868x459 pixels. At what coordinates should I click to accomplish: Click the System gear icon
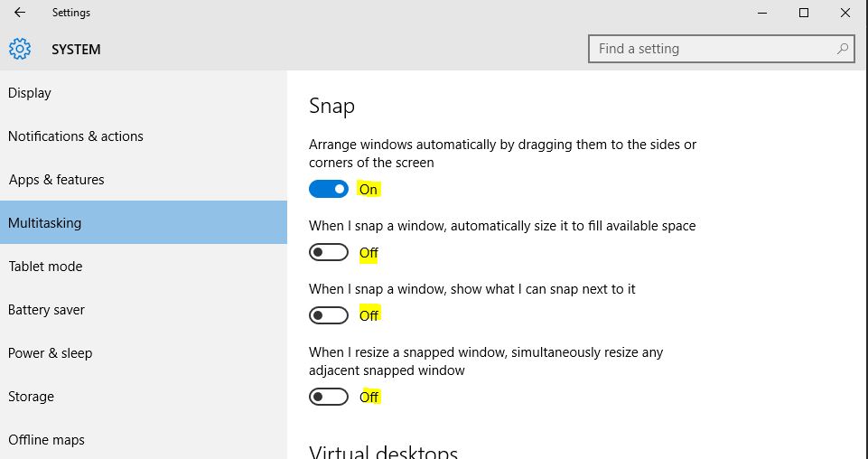tap(20, 49)
